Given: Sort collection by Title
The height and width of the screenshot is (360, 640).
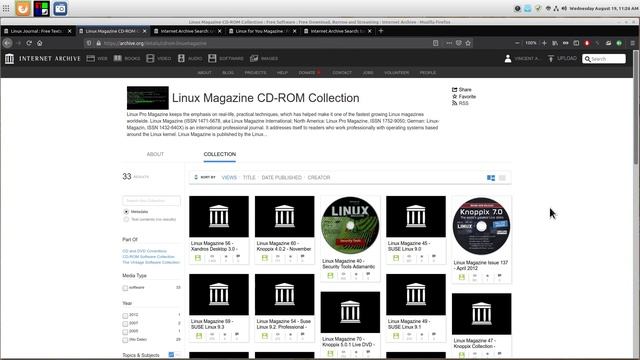Looking at the screenshot, I should [x=249, y=178].
